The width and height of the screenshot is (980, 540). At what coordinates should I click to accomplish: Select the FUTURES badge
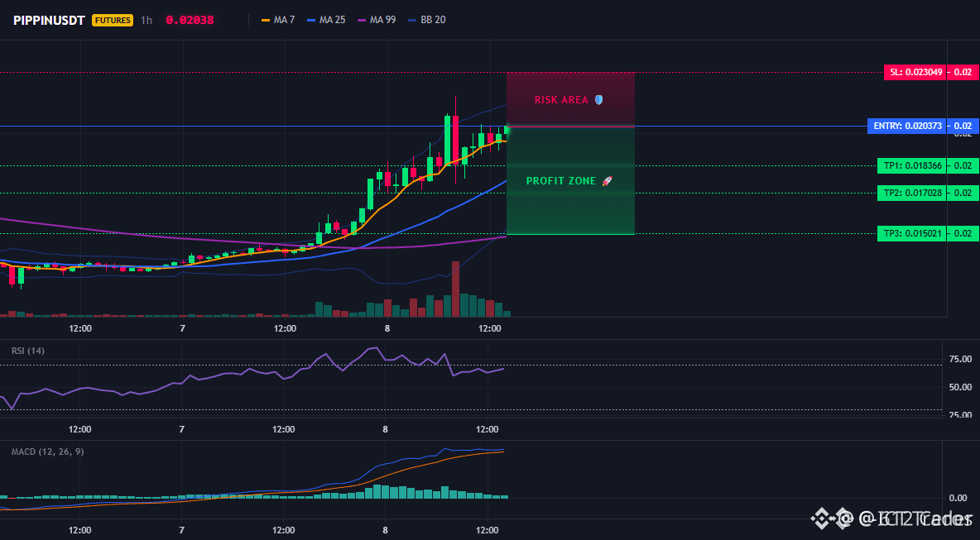coord(113,20)
